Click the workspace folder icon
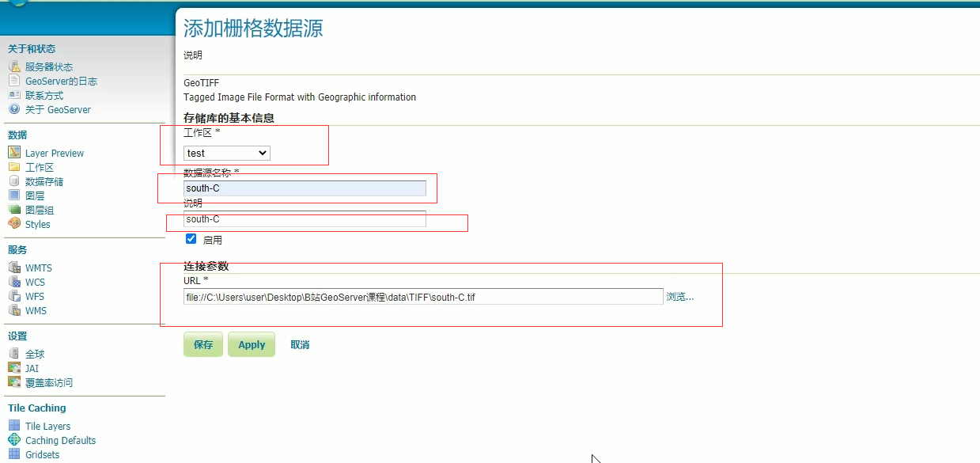 [14, 167]
